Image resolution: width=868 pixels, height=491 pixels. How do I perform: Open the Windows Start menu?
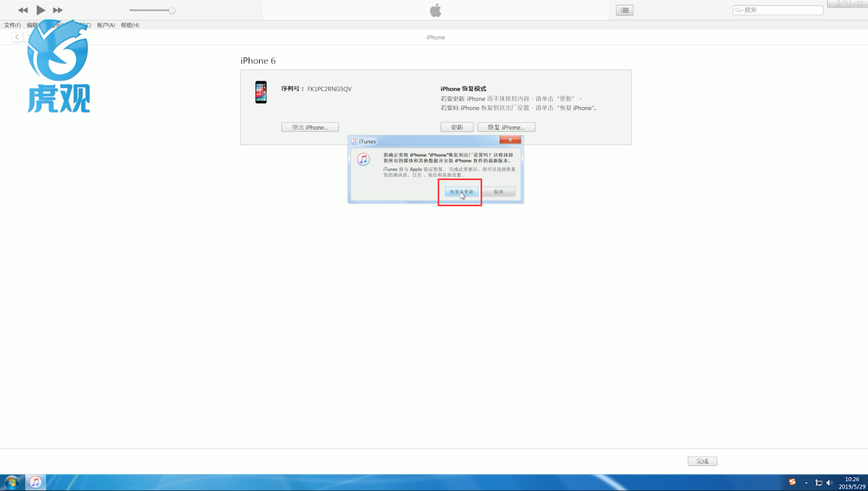pos(12,482)
